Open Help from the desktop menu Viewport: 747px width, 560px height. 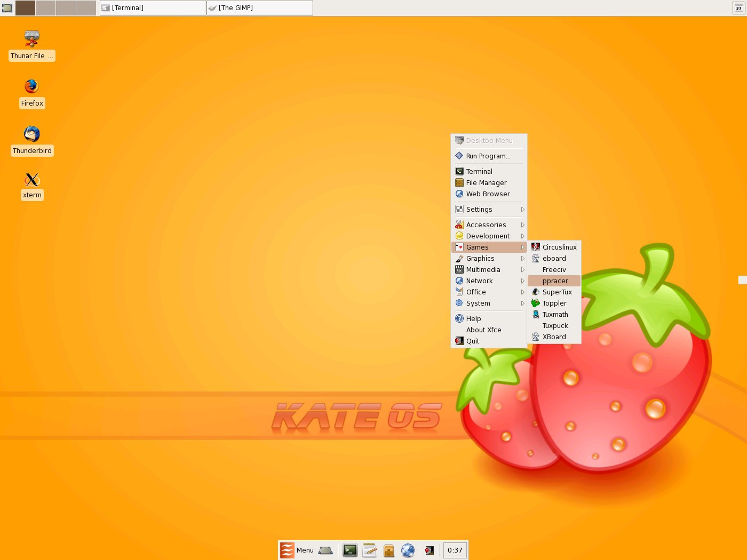(489, 318)
